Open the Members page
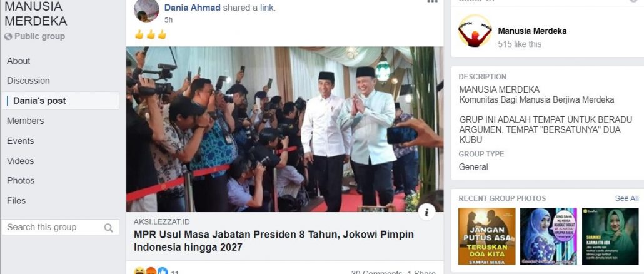The width and height of the screenshot is (644, 274). [25, 121]
